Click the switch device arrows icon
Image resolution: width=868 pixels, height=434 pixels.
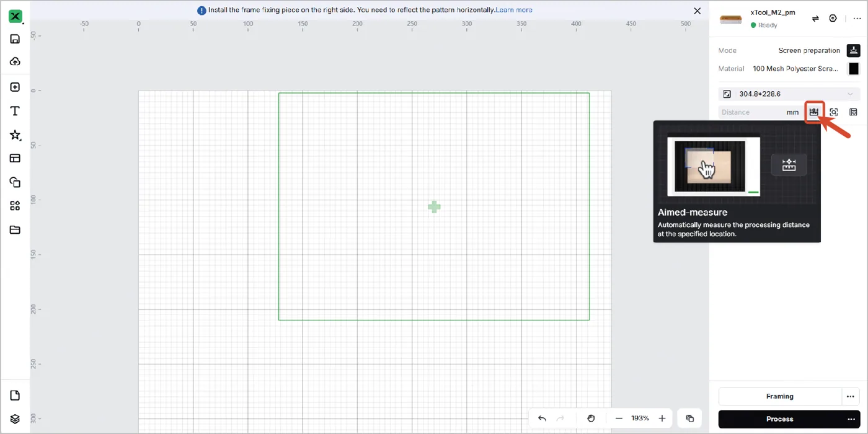[815, 19]
